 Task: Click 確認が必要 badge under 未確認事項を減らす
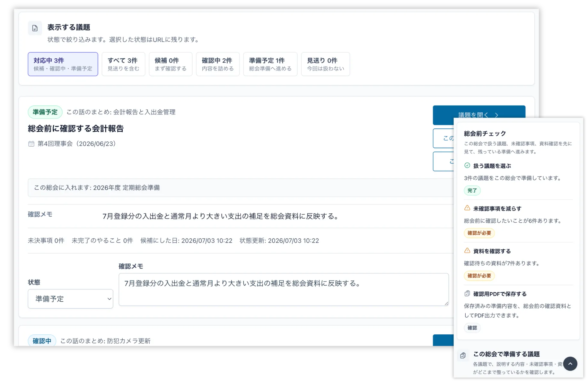[x=479, y=233]
